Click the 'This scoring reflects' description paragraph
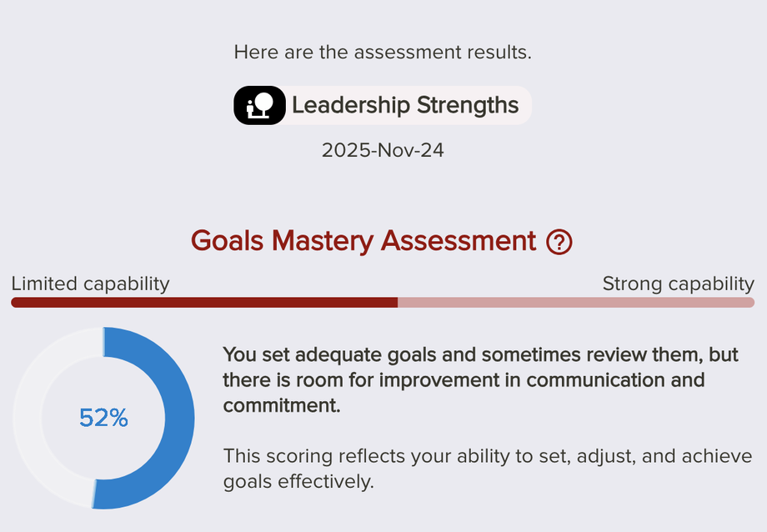 click(x=488, y=469)
